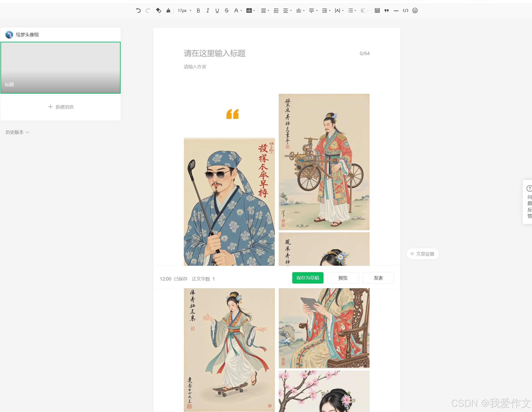Open the background color dropdown arrow
This screenshot has height=412, width=532.
click(x=254, y=11)
